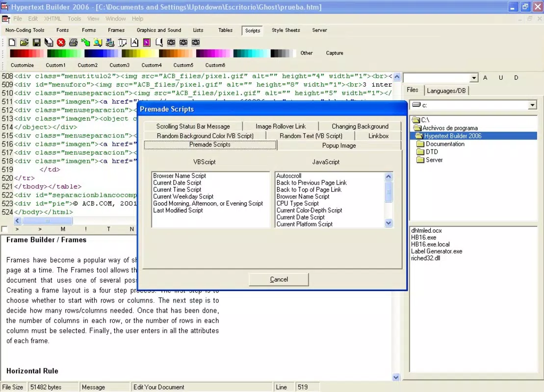Viewport: 544px width, 392px height.
Task: Open the Image Rollover Link tab
Action: (281, 126)
